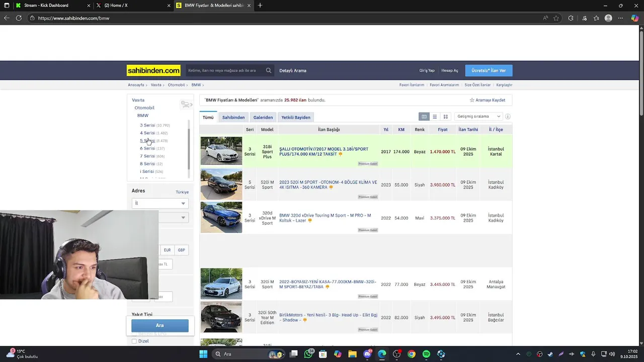Open OBS Studio from the taskbar
Image resolution: width=644 pixels, height=362 pixels.
point(396,354)
